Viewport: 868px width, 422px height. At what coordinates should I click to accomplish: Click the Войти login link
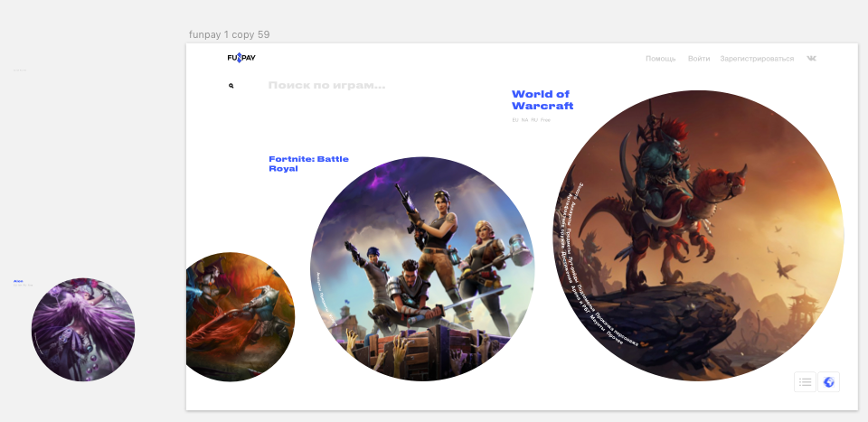(698, 59)
